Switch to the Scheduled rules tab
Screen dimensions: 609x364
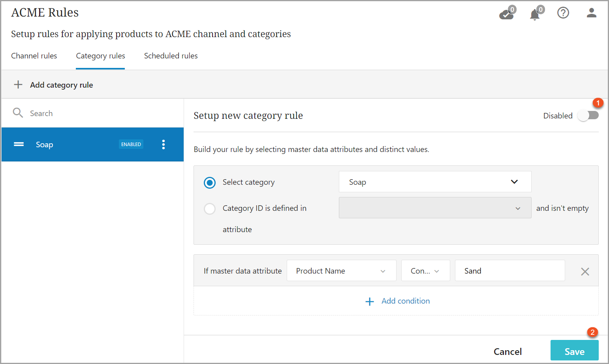tap(171, 56)
